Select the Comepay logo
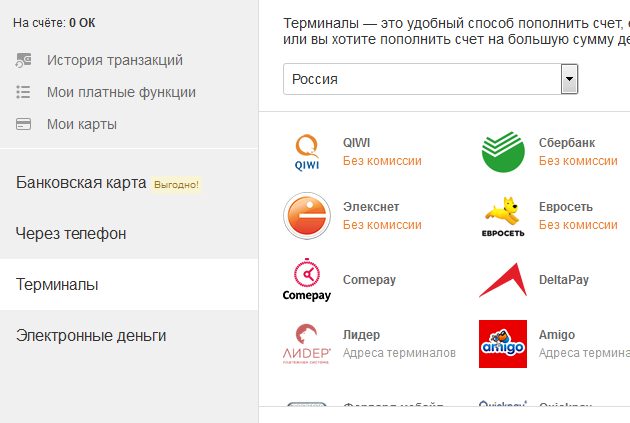 tap(307, 280)
